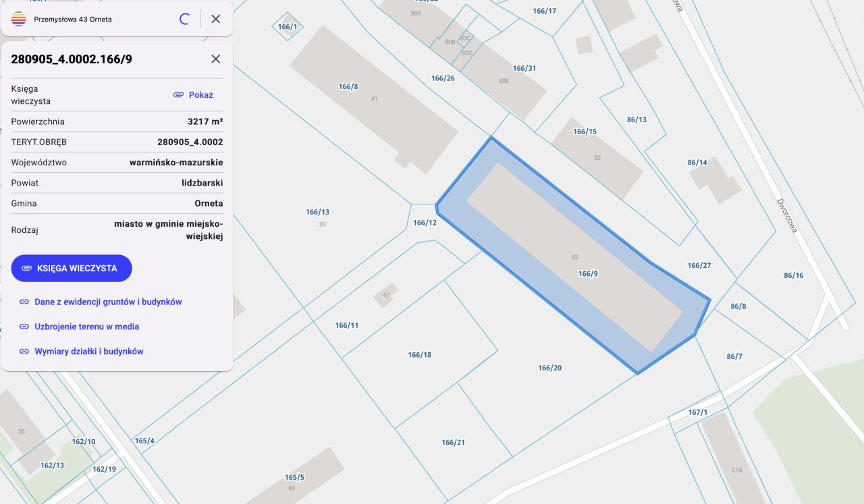Viewport: 864px width, 504px height.
Task: Click the warmińsko-mazurskie voivodeship value
Action: pos(176,163)
